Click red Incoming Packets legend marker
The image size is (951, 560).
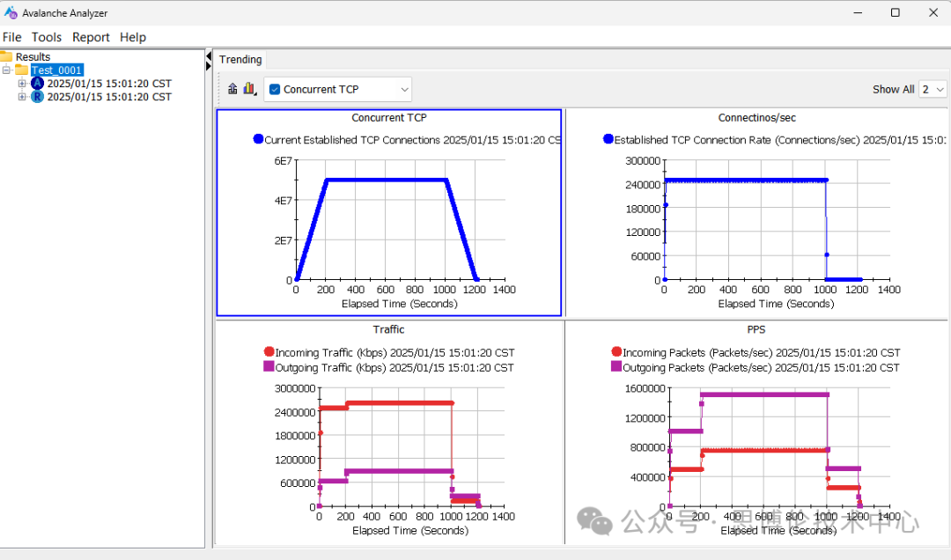pos(616,351)
